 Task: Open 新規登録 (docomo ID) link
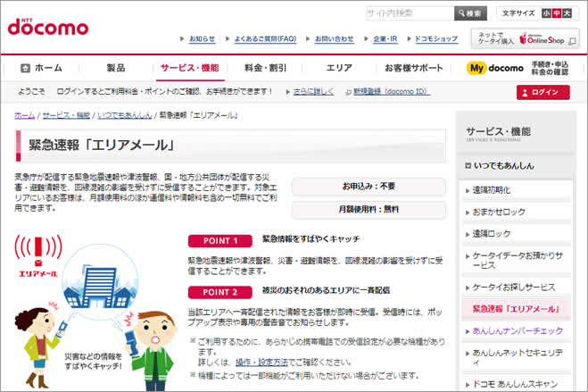(x=392, y=92)
